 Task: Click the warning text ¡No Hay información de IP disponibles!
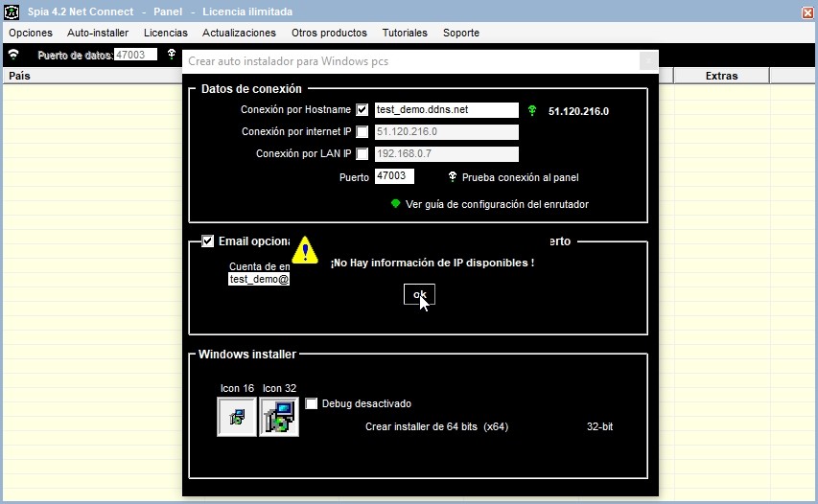point(432,263)
